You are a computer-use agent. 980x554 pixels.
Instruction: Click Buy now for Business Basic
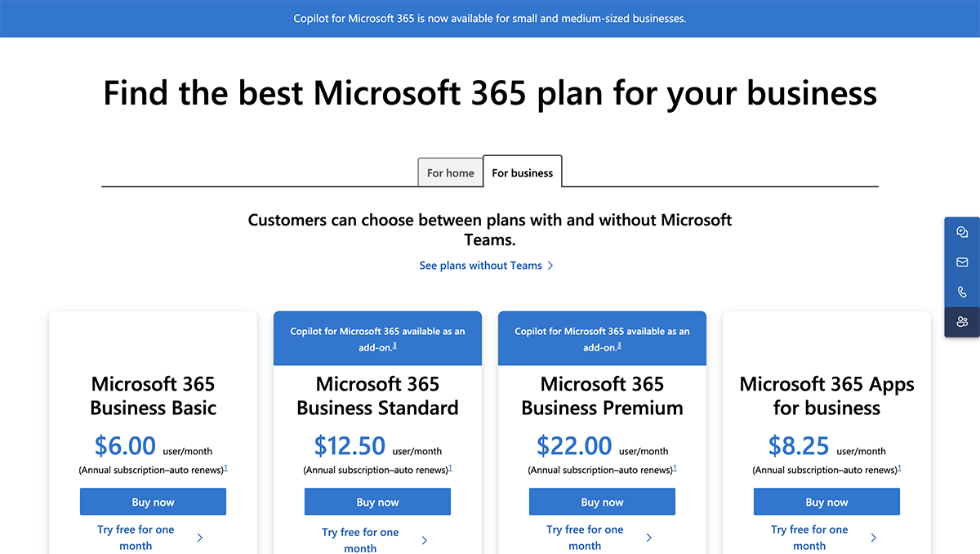(x=153, y=501)
